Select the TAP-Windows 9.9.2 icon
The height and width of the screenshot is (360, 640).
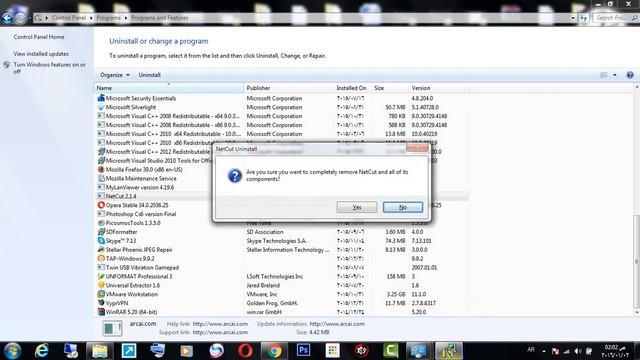[x=101, y=259]
